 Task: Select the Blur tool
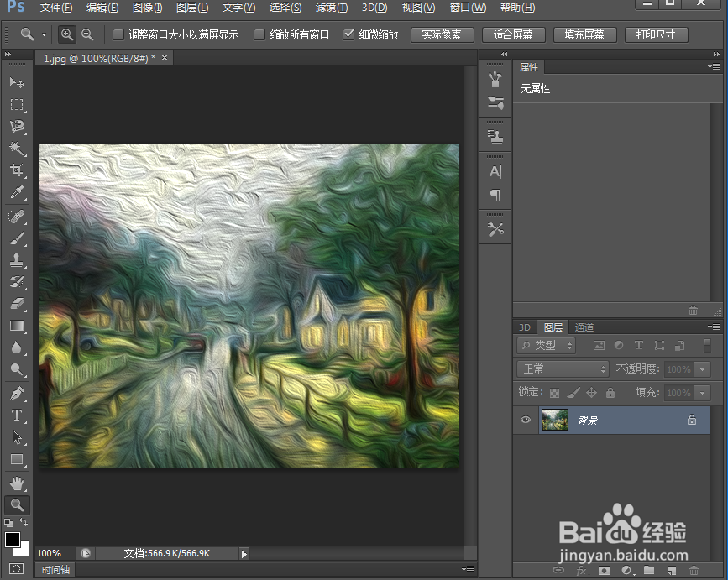point(17,347)
